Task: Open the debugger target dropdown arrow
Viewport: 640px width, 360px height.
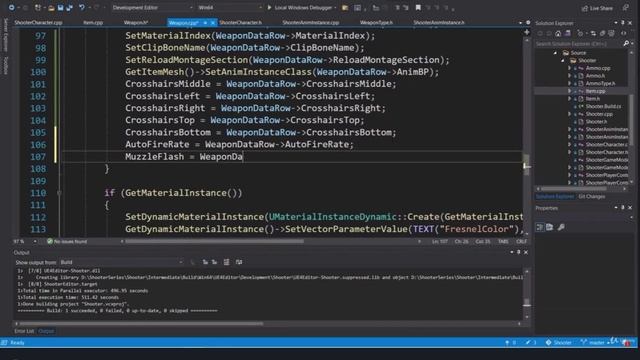Action: 335,8
